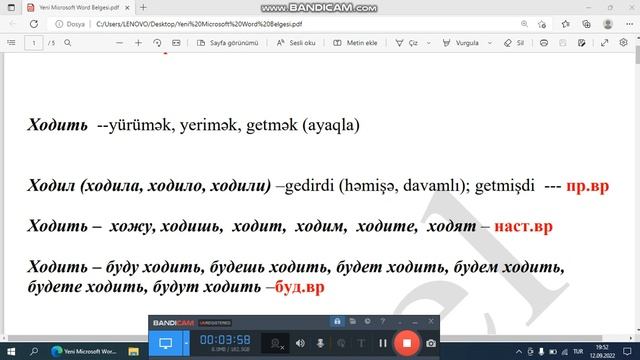Switch to Edge taskbar window
Image resolution: width=640 pixels, height=360 pixels.
click(84, 351)
